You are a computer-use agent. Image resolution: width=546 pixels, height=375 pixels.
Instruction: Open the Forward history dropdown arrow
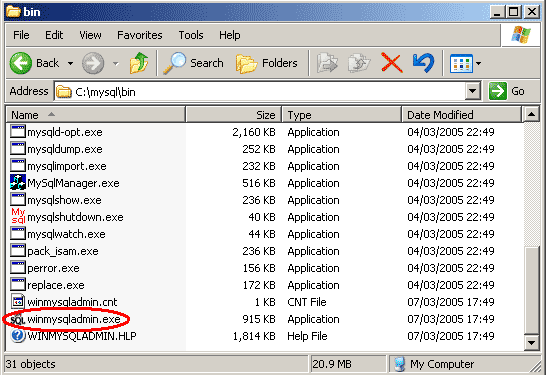[x=116, y=63]
